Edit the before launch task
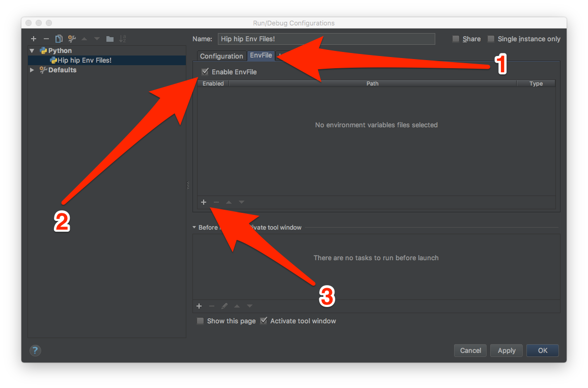The height and width of the screenshot is (388, 588). pyautogui.click(x=224, y=306)
